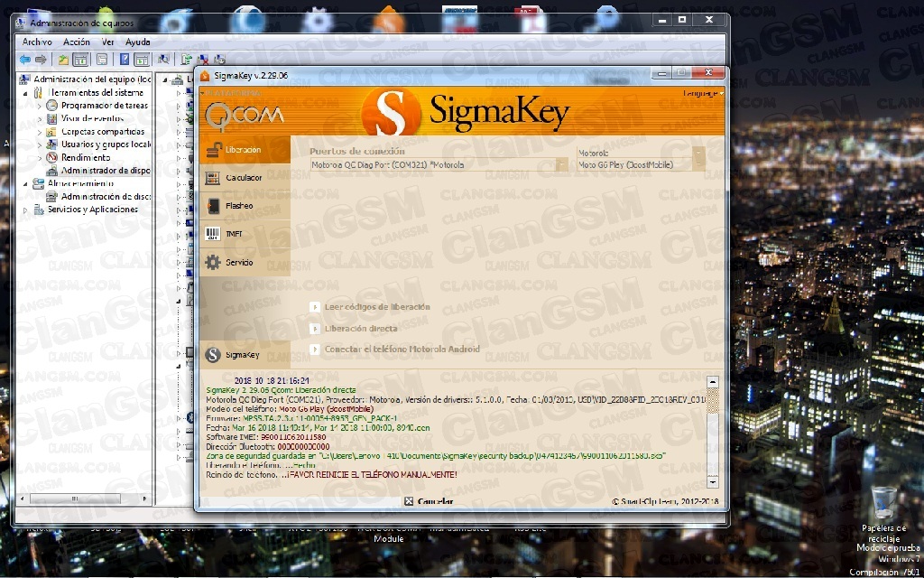924x578 pixels.
Task: Select the Carpetas compartidas folder icon
Action: pyautogui.click(x=51, y=132)
